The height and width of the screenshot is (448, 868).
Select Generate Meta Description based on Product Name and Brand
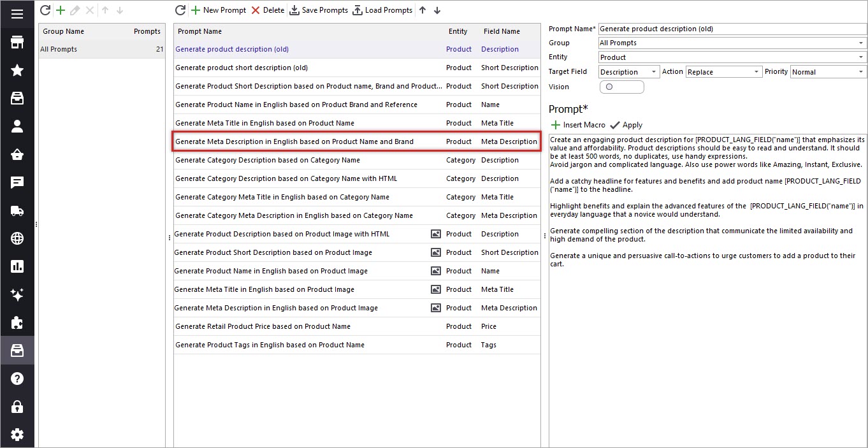coord(357,141)
